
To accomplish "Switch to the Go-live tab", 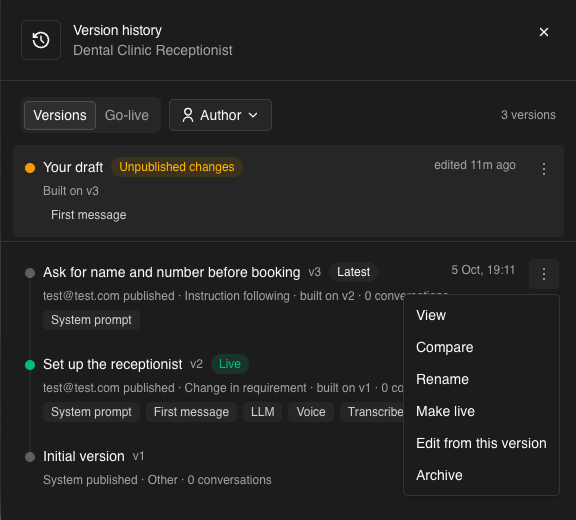I will click(127, 115).
